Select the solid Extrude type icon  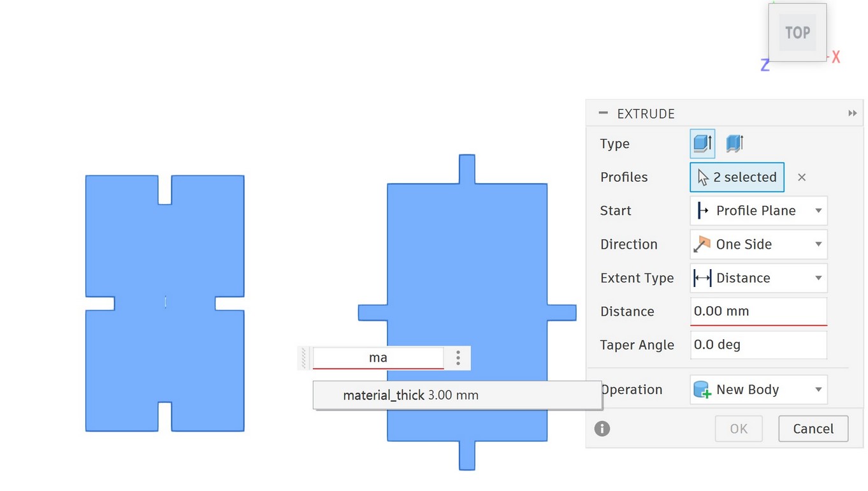702,143
